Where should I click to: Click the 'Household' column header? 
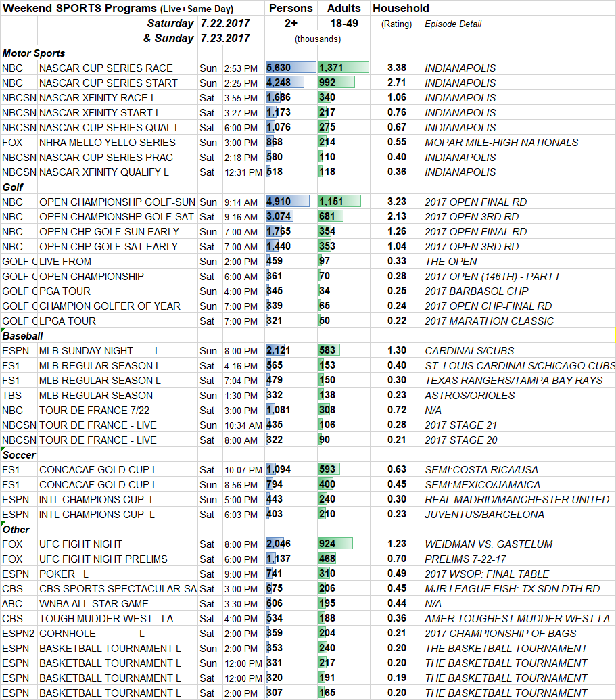pos(401,9)
